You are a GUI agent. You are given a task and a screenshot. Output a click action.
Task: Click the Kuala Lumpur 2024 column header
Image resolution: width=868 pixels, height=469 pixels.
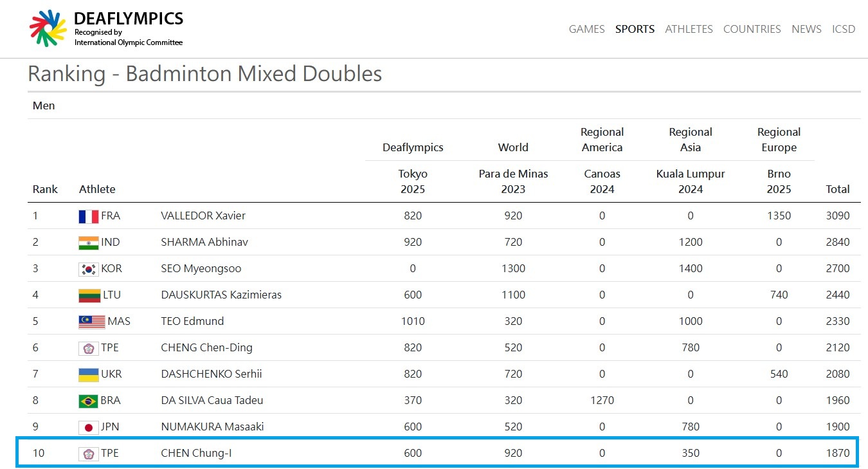pyautogui.click(x=691, y=181)
